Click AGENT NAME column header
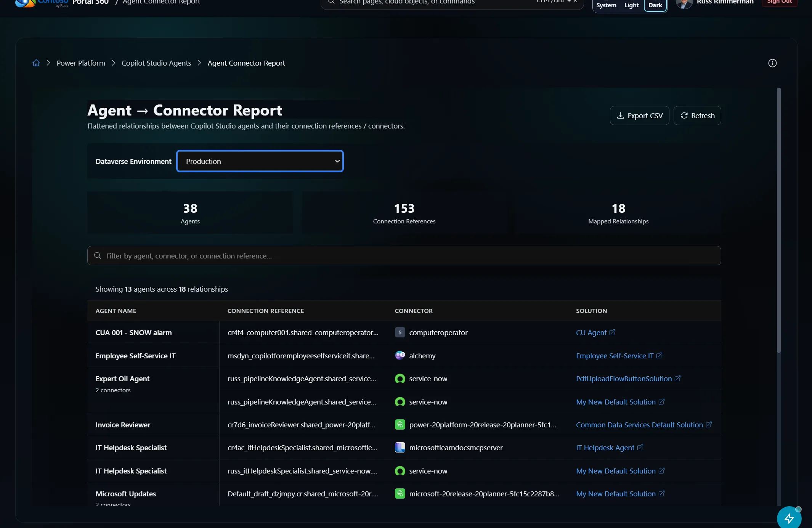Image resolution: width=812 pixels, height=528 pixels. point(116,311)
